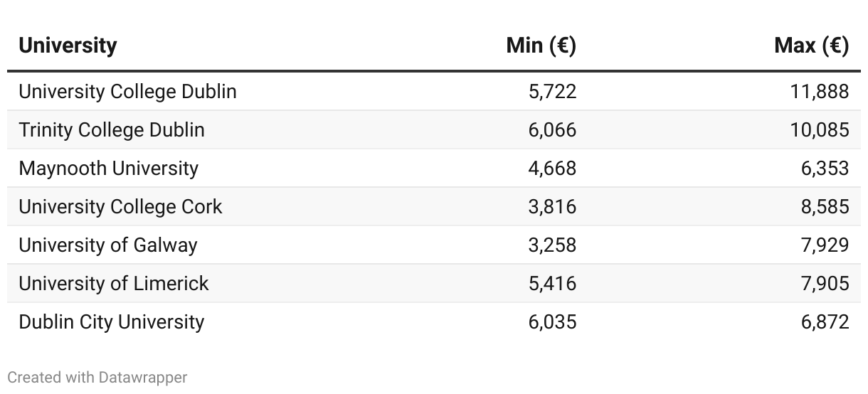The height and width of the screenshot is (394, 868).
Task: Click the Min (€) column header
Action: coord(541,46)
